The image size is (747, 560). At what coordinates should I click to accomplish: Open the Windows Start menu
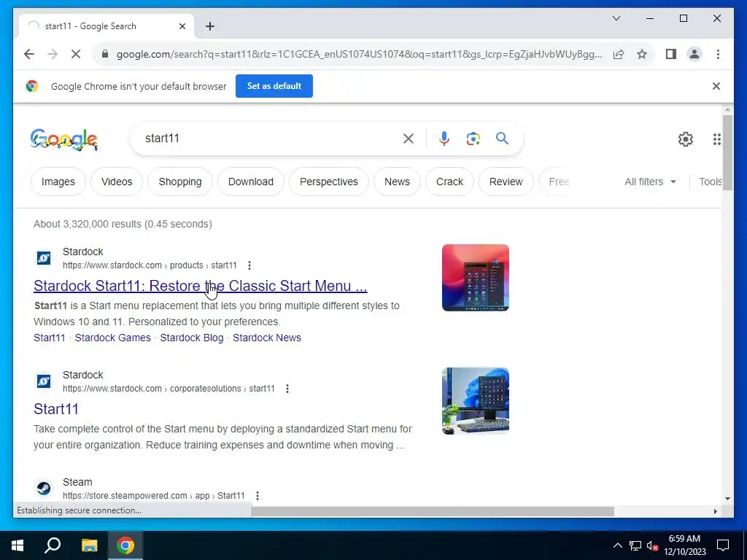click(x=18, y=545)
